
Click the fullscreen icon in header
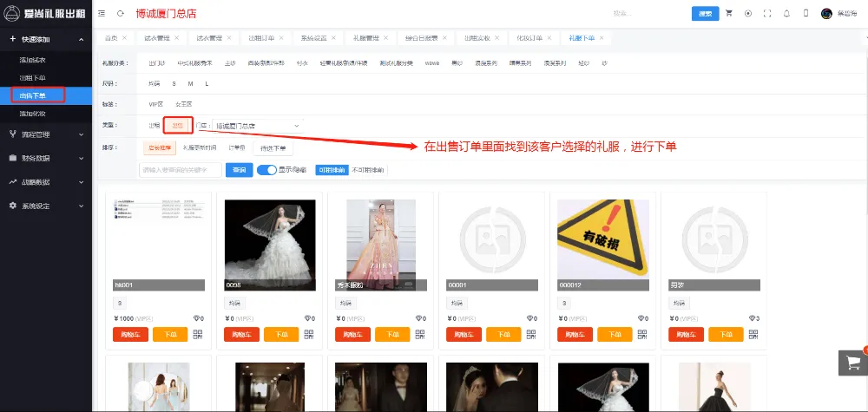coord(766,13)
